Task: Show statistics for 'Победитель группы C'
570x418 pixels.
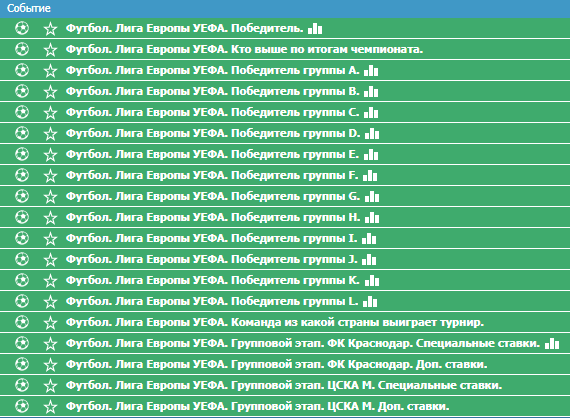Action: [x=371, y=113]
